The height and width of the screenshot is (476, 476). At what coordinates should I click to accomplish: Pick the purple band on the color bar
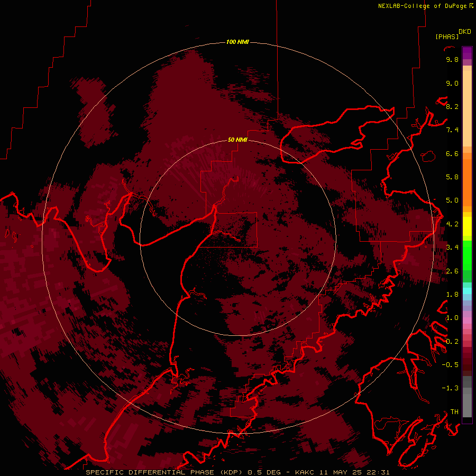(467, 53)
